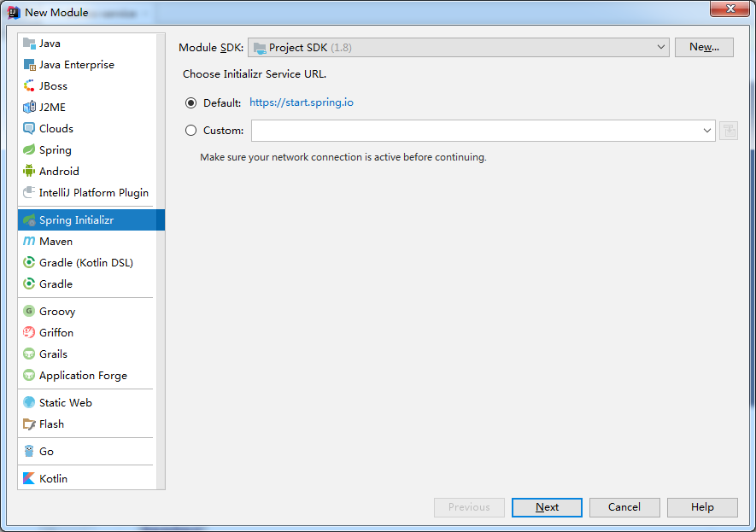Click the New... SDK button
The image size is (756, 532).
tap(704, 47)
